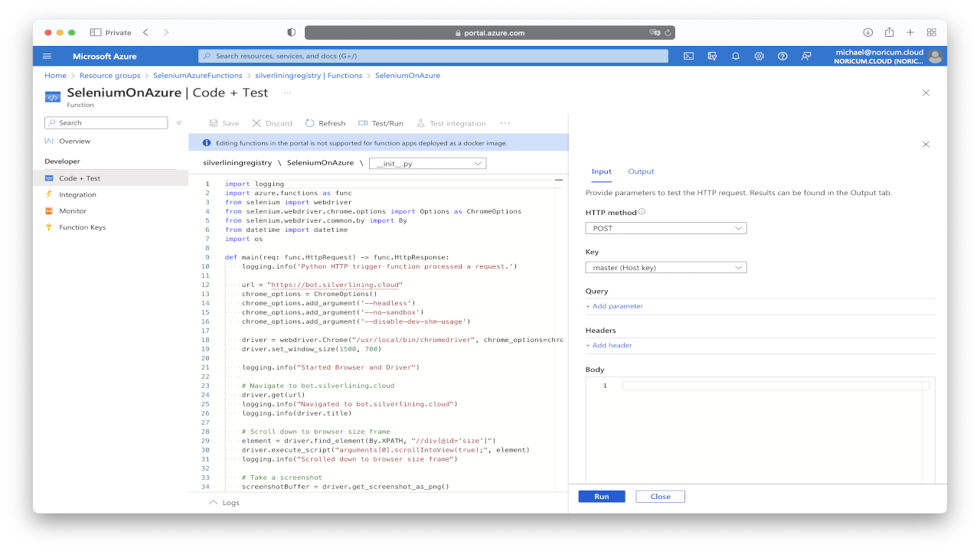Image resolution: width=980 pixels, height=551 pixels.
Task: Open the Key dropdown showing master (Host key)
Action: 666,267
